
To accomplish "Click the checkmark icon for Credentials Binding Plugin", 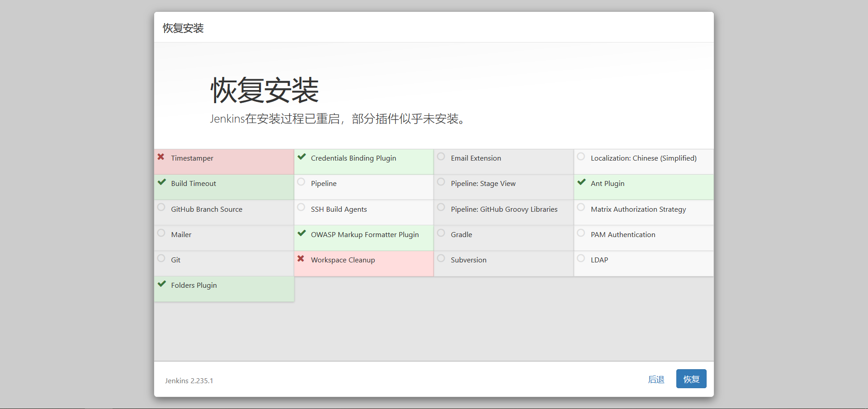I will [302, 157].
